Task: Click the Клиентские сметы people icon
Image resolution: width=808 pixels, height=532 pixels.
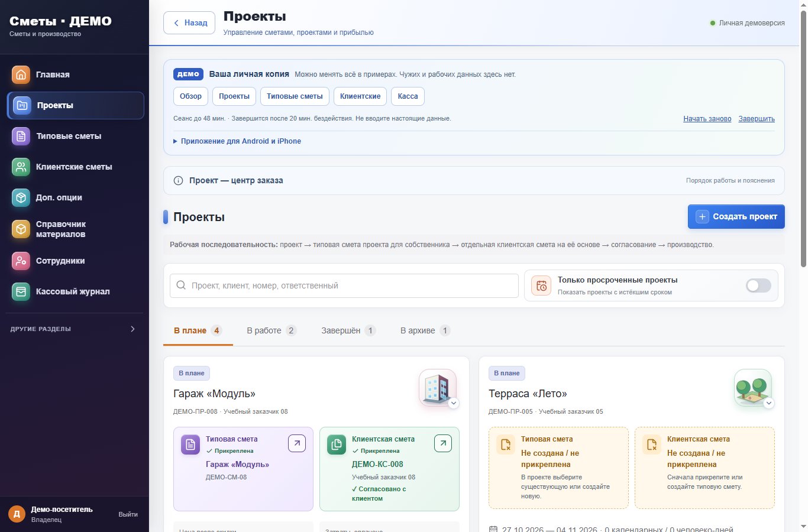Action: (x=21, y=167)
